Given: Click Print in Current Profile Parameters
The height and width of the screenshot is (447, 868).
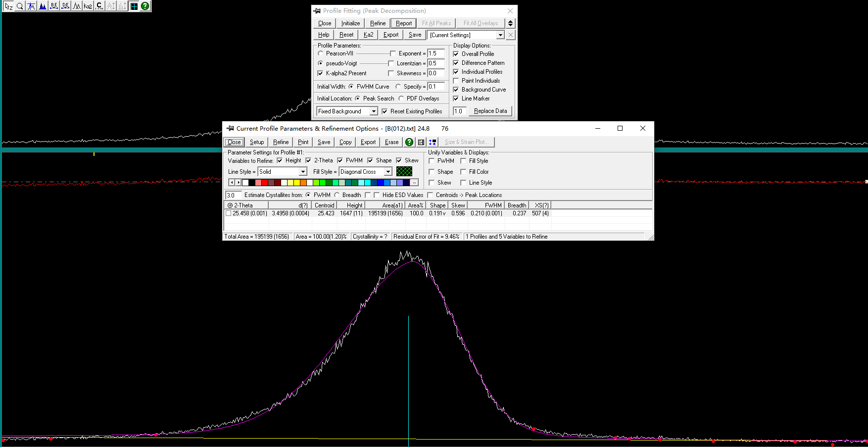Looking at the screenshot, I should (303, 142).
